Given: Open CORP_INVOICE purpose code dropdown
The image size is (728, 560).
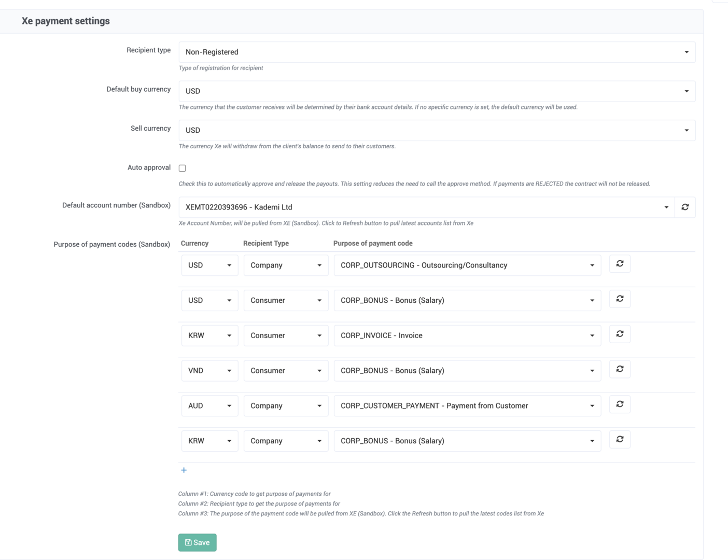Looking at the screenshot, I should point(467,335).
